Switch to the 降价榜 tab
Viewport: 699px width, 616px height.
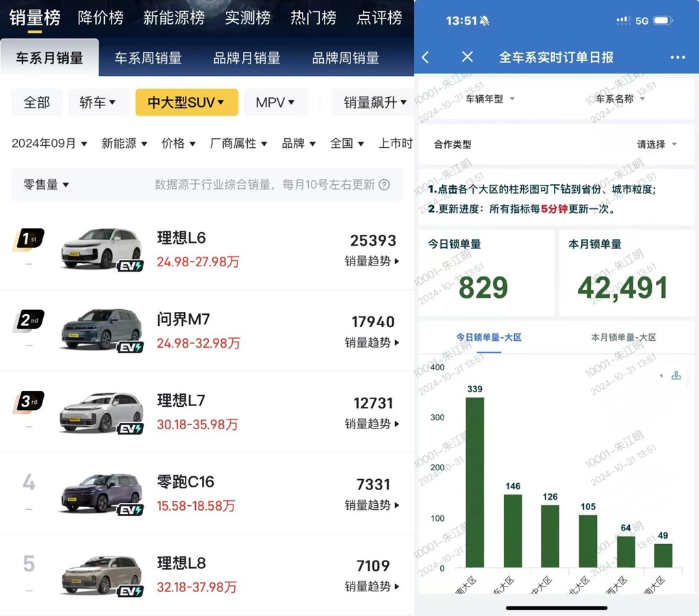click(x=101, y=18)
